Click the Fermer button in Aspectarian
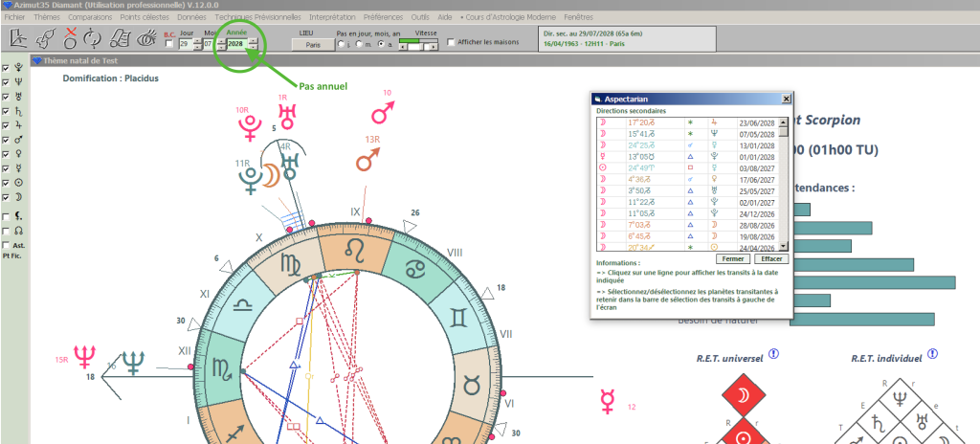 click(732, 259)
